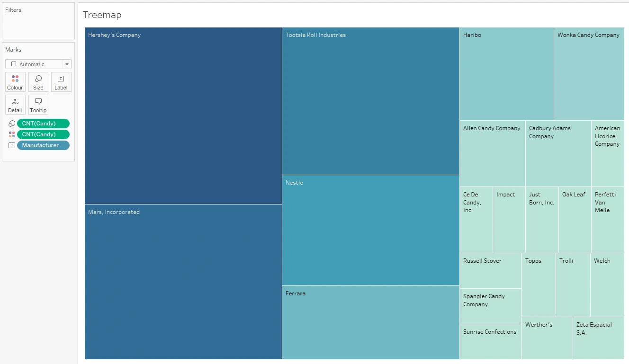Open the Colour marks card
The height and width of the screenshot is (364, 629).
(x=15, y=82)
